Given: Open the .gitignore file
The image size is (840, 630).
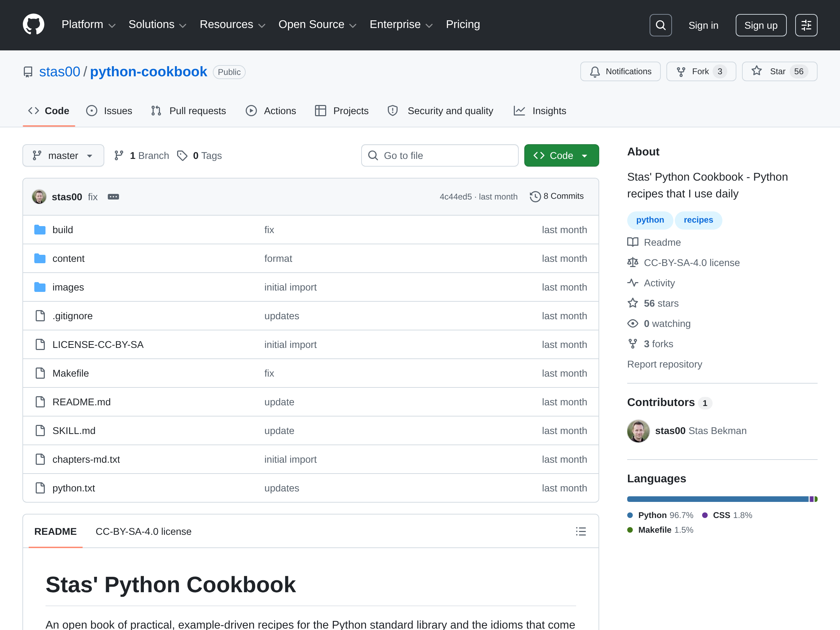Looking at the screenshot, I should pos(72,316).
